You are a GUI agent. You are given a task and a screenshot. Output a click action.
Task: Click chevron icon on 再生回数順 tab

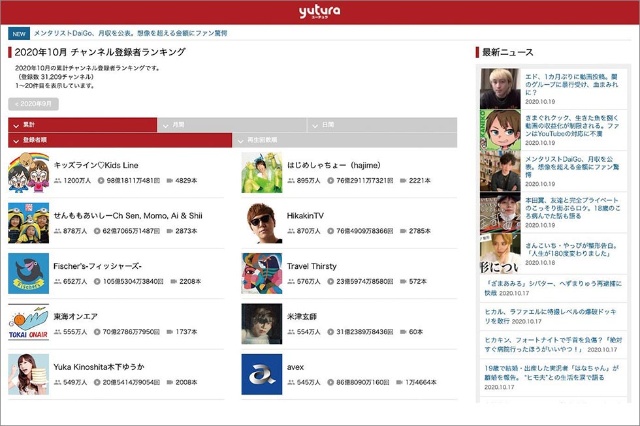coord(240,141)
